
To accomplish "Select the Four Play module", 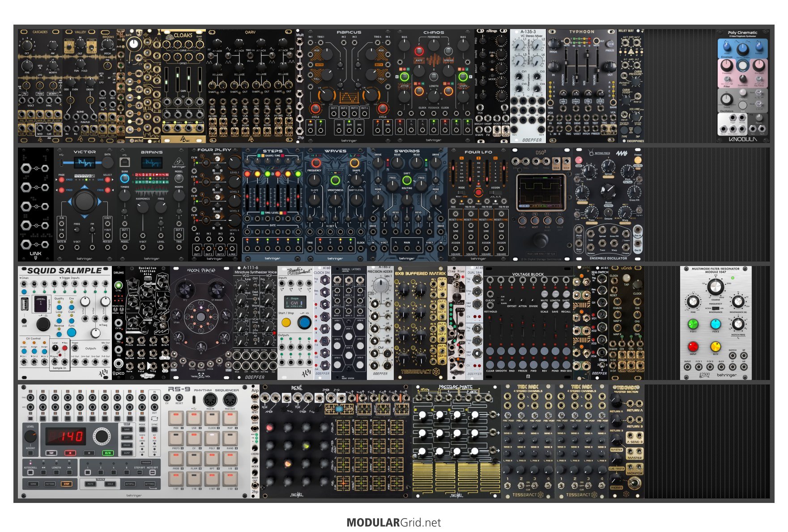I will tap(215, 204).
